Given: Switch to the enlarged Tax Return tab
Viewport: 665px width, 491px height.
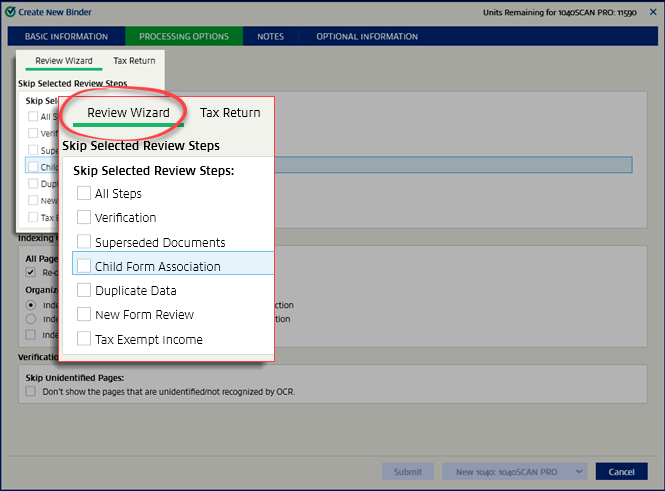Looking at the screenshot, I should [230, 113].
